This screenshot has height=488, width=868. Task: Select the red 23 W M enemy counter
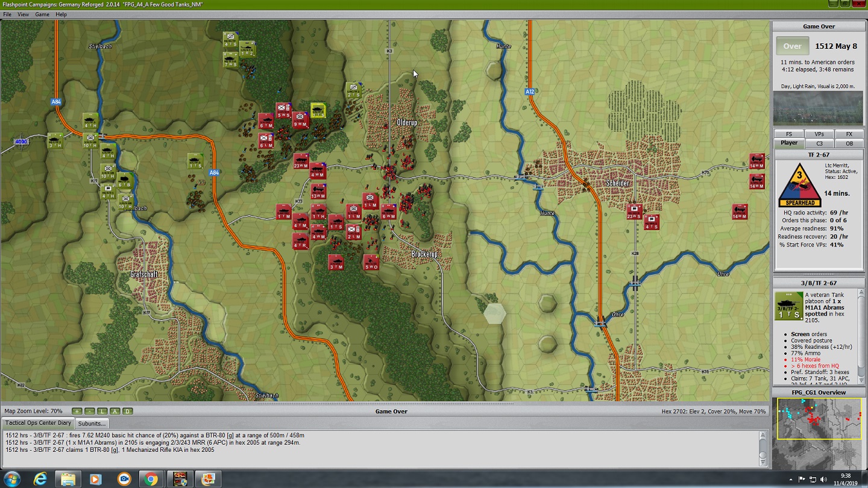[301, 161]
